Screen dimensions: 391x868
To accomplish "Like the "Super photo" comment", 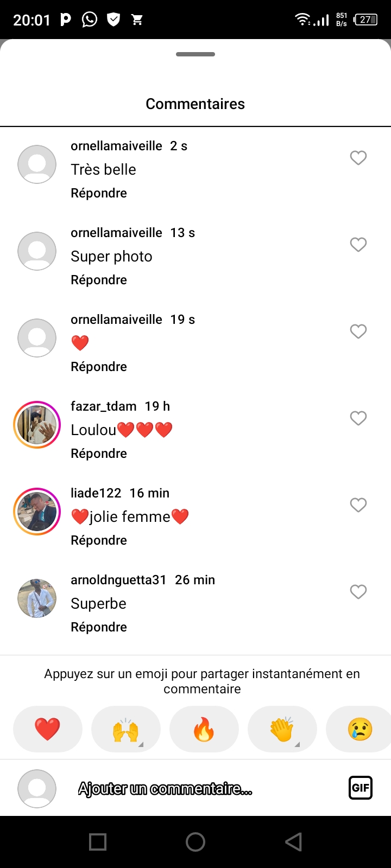I will [x=358, y=245].
